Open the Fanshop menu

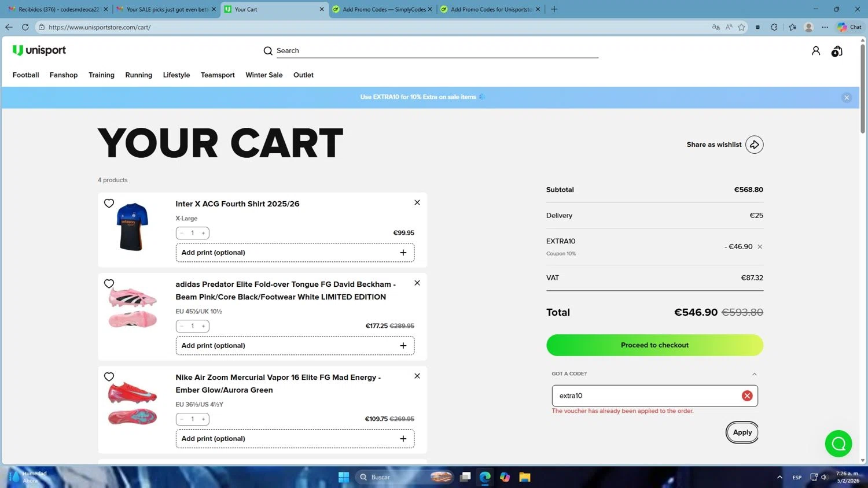pos(64,75)
